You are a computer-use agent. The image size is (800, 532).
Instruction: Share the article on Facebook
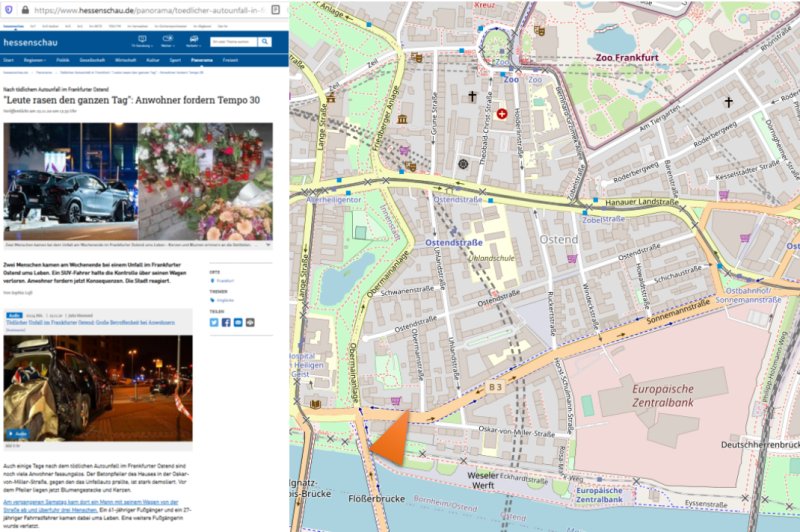225,322
